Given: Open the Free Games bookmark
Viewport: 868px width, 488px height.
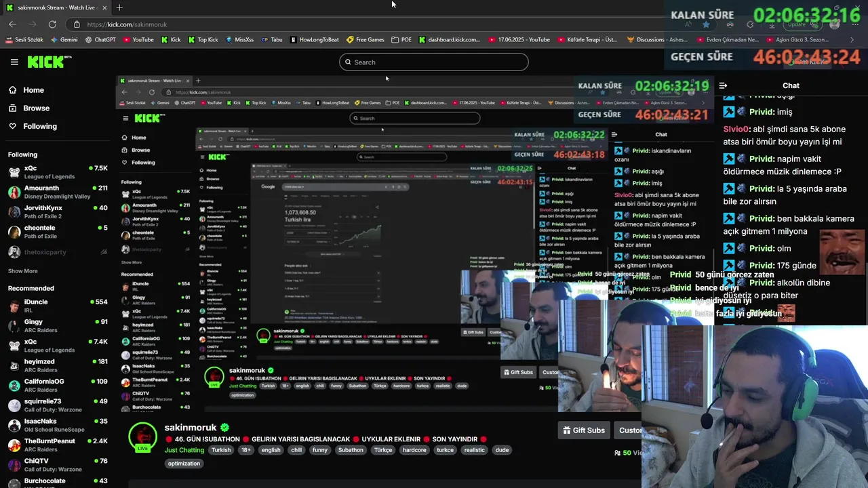Looking at the screenshot, I should [x=366, y=40].
